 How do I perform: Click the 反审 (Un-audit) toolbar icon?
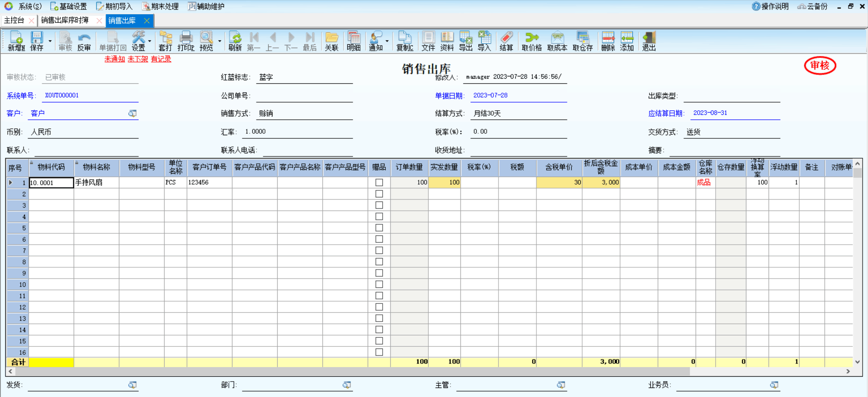tap(84, 41)
